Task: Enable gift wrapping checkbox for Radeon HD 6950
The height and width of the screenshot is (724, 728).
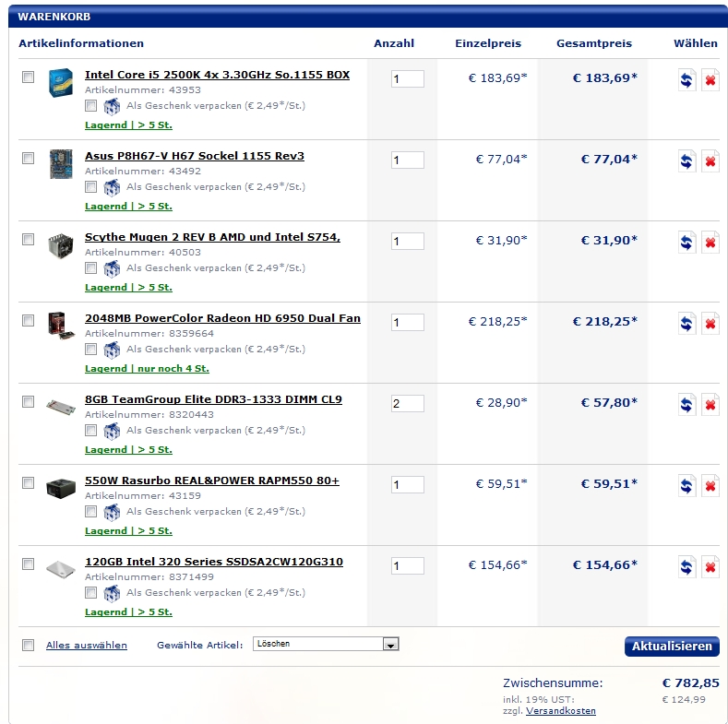Action: pos(90,350)
